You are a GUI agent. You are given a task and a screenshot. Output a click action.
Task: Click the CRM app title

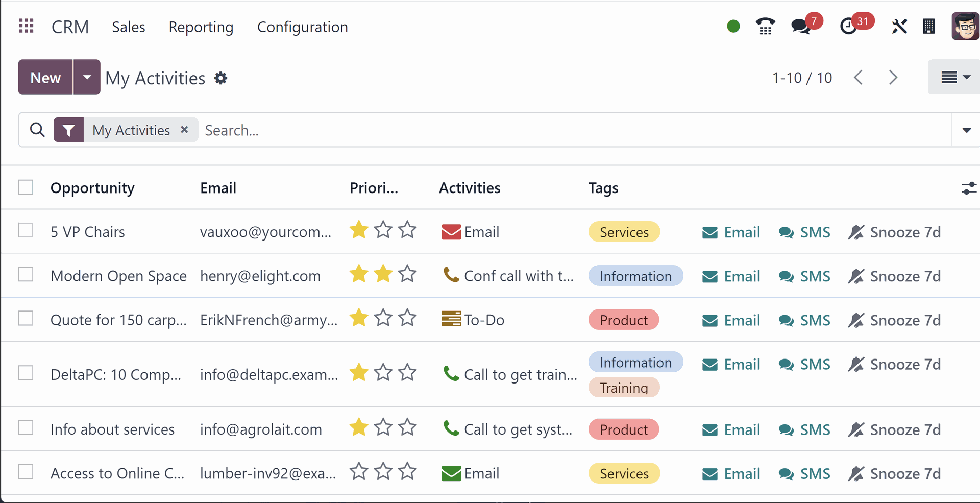point(70,27)
